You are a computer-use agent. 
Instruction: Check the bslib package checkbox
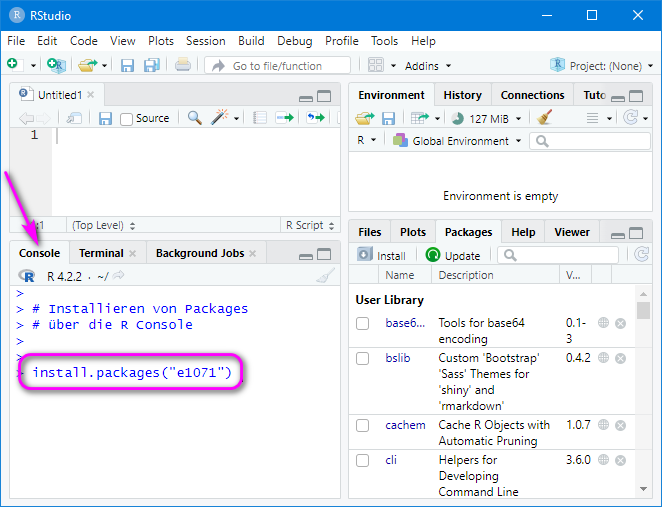point(362,358)
